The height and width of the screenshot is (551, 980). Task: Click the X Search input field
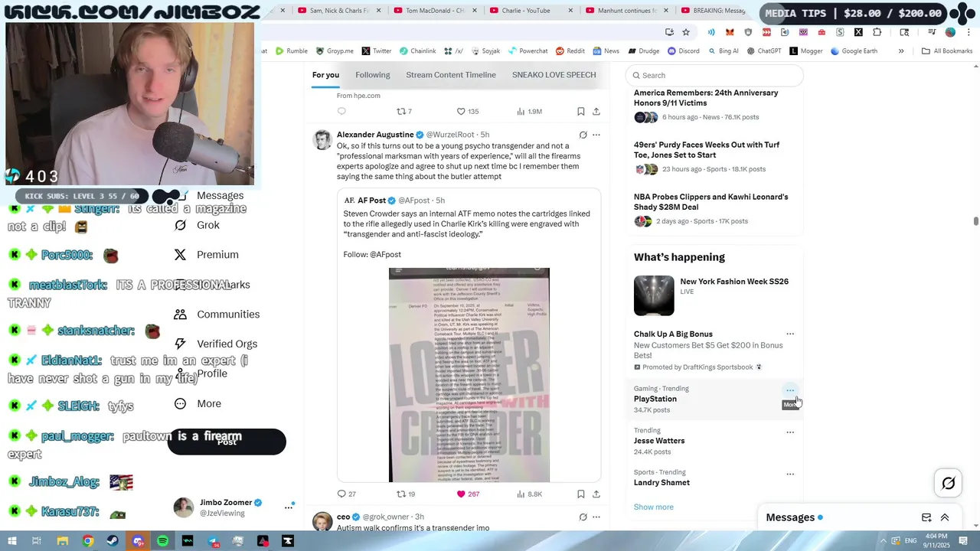tap(714, 75)
